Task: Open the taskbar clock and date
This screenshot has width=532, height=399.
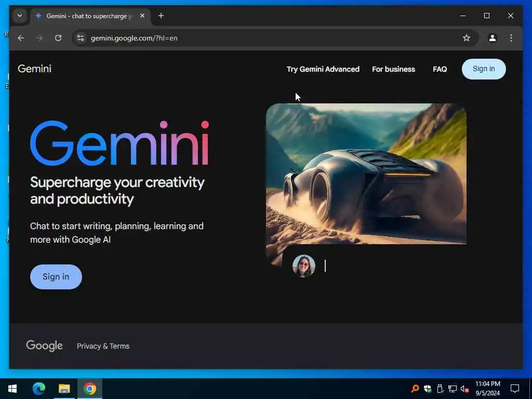Action: point(487,389)
